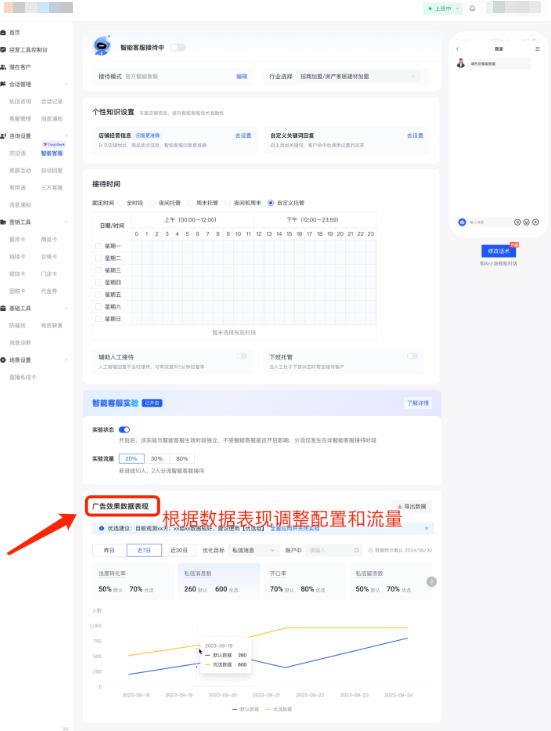Open the green 上线中 status dropdown
551x731 pixels.
click(443, 8)
